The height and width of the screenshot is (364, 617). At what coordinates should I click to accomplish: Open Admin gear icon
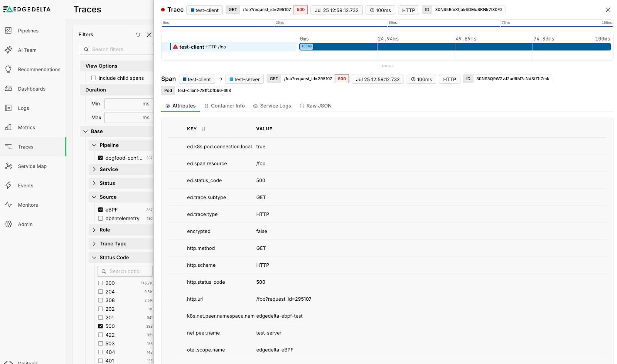point(8,224)
